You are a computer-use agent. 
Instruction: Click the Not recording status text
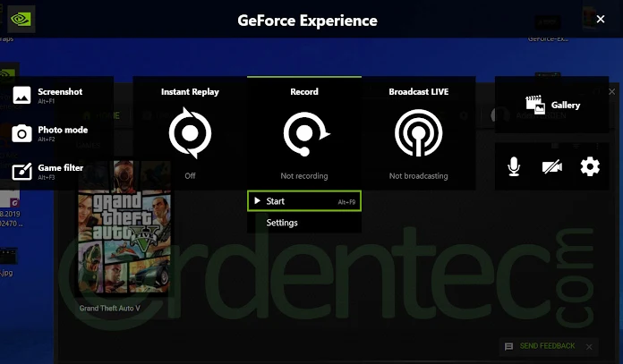(304, 176)
